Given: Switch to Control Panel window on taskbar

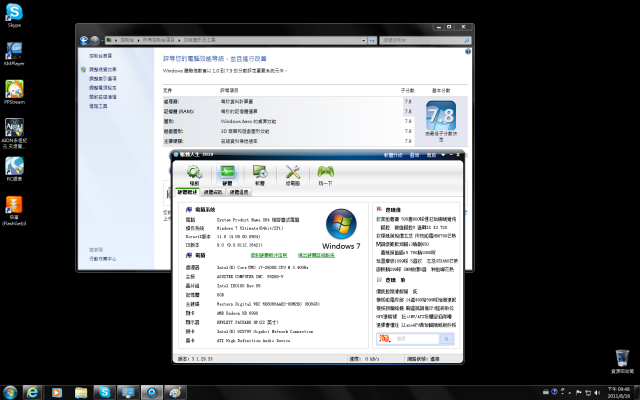Looking at the screenshot, I should (128, 392).
